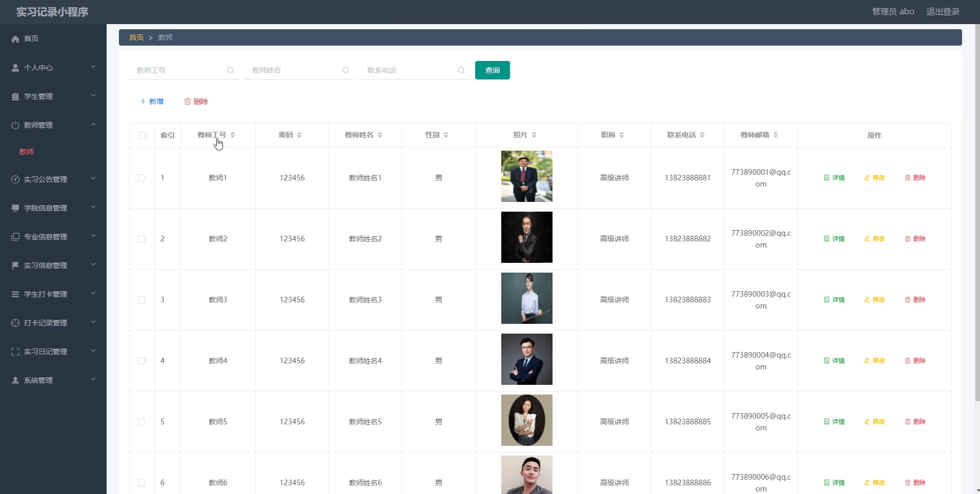Click 删除 for 教师4 row
Image resolution: width=980 pixels, height=494 pixels.
pos(915,361)
